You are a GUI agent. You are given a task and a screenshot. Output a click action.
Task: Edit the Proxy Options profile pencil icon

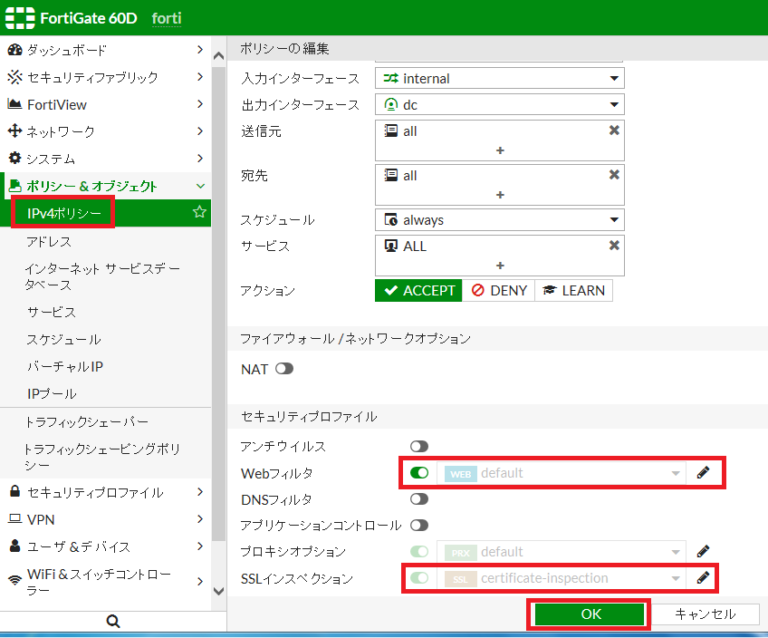[x=703, y=551]
